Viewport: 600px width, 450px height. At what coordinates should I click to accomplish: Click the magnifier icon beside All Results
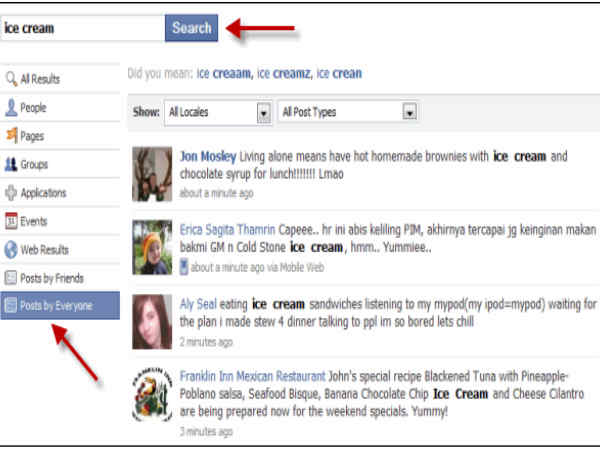pos(11,79)
